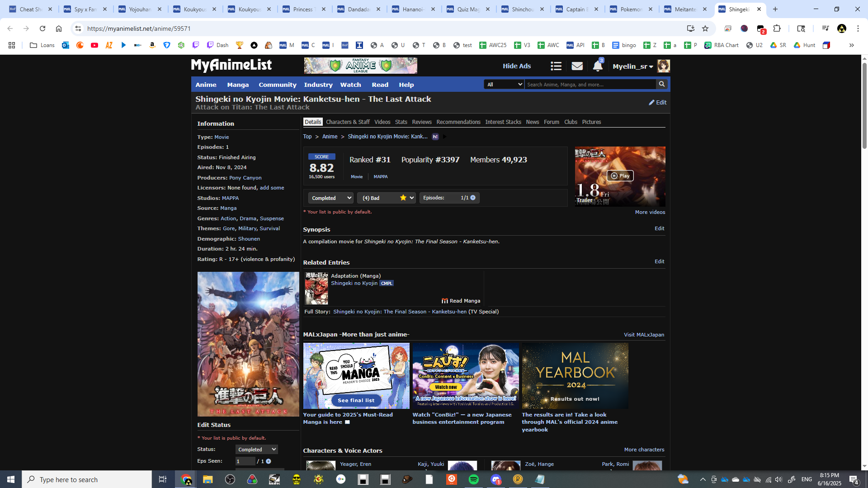The height and width of the screenshot is (488, 868).
Task: Open the Chrome profile avatar
Action: 842,28
